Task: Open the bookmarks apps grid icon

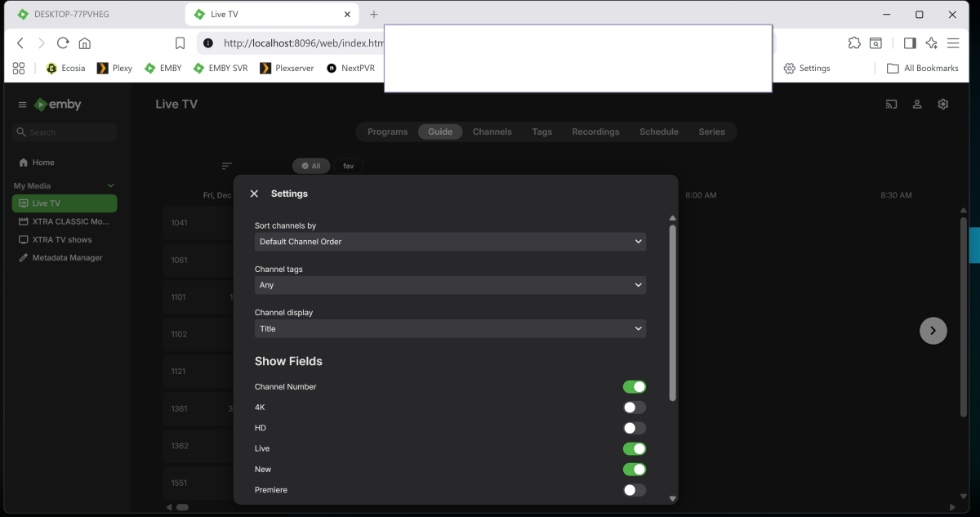Action: (x=19, y=68)
